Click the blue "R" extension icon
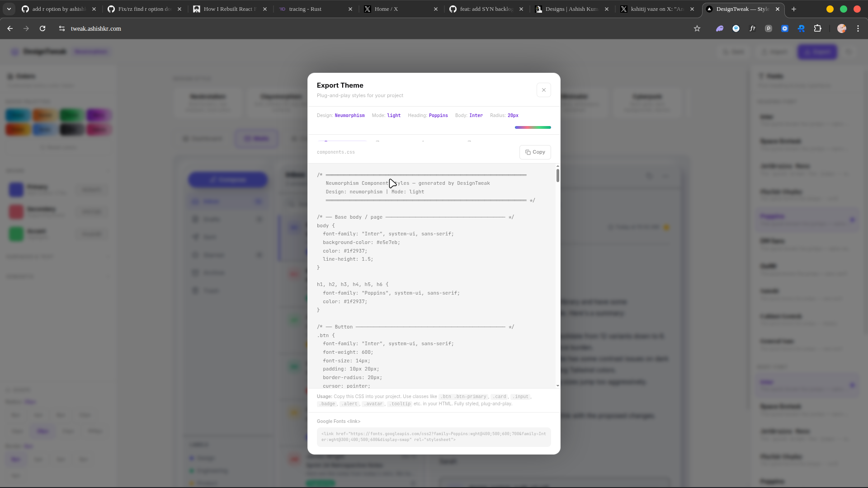Viewport: 868px width, 488px height. coord(801,28)
